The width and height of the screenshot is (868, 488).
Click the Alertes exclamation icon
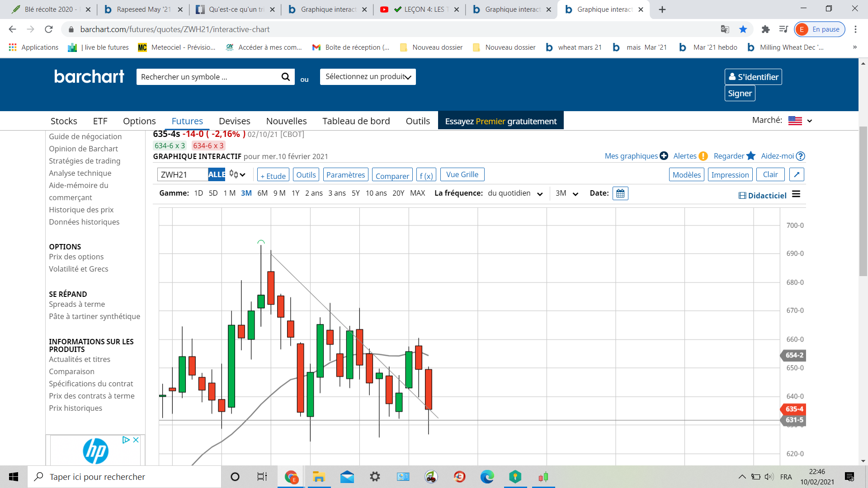click(703, 156)
